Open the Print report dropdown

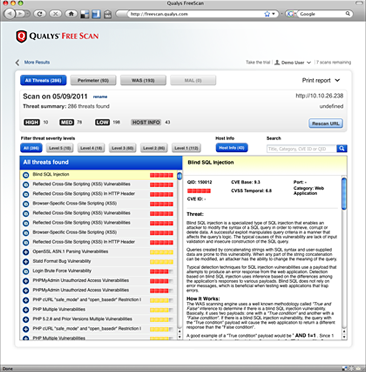click(321, 80)
